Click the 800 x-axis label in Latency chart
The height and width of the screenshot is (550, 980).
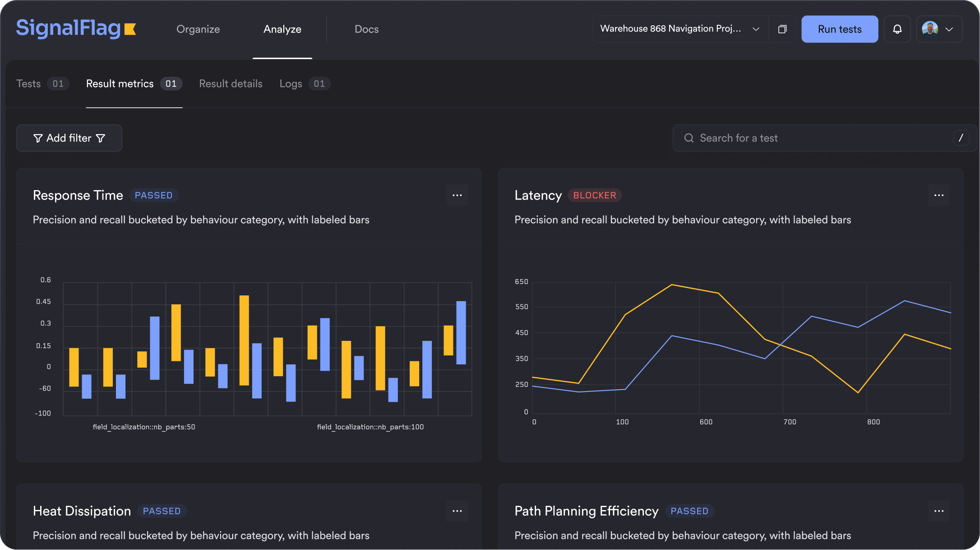[x=874, y=422]
